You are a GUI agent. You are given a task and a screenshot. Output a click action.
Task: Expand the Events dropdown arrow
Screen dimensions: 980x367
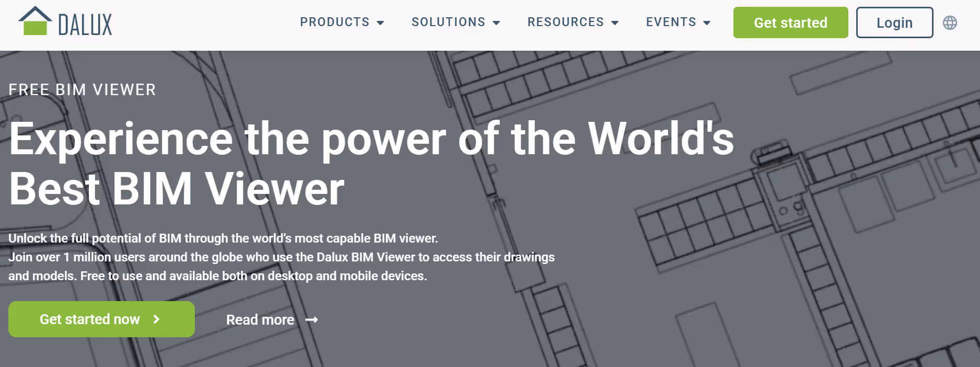pyautogui.click(x=707, y=23)
